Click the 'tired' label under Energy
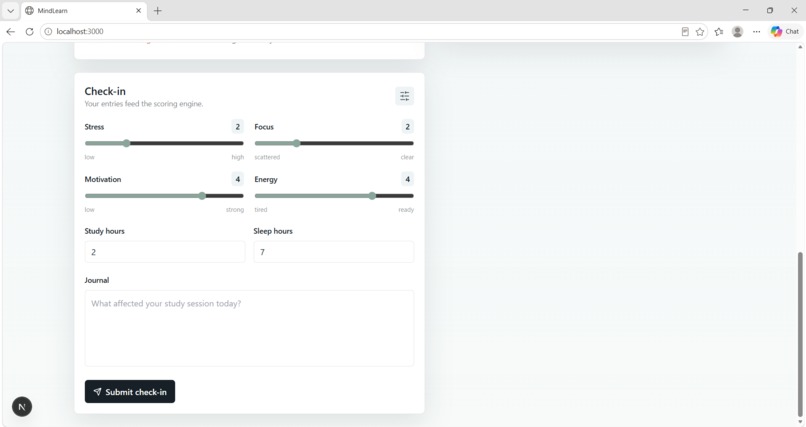The image size is (806, 427). point(261,210)
